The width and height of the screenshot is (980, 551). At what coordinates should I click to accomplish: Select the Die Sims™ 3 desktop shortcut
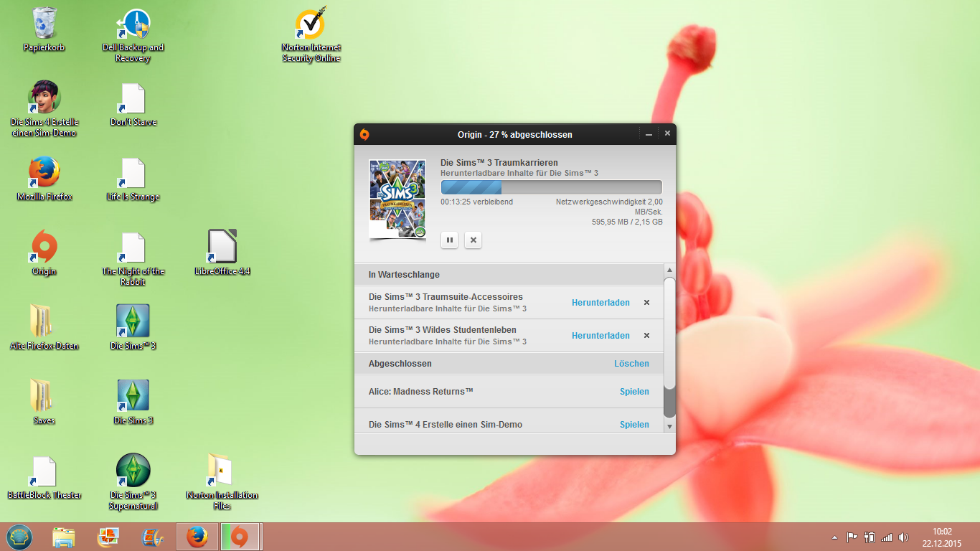[133, 327]
